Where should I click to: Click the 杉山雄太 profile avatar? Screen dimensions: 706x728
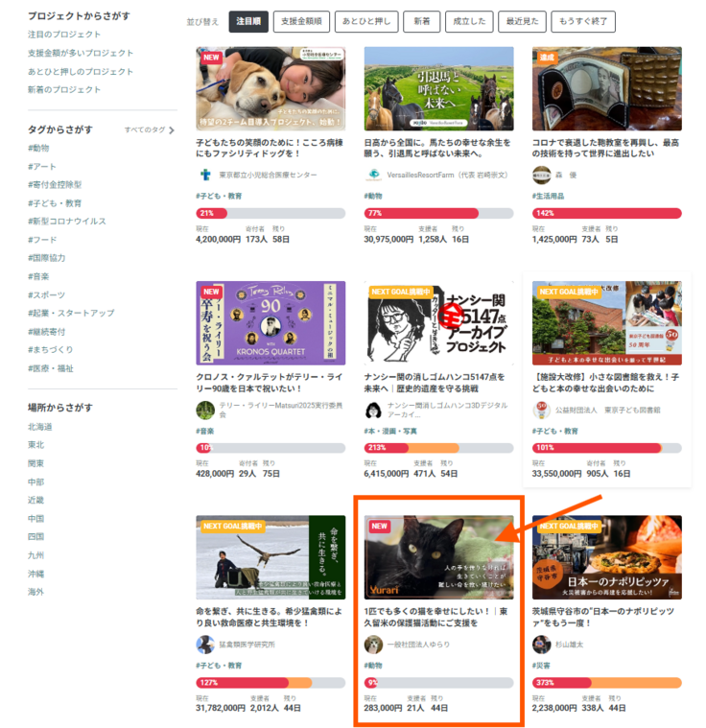coord(541,645)
